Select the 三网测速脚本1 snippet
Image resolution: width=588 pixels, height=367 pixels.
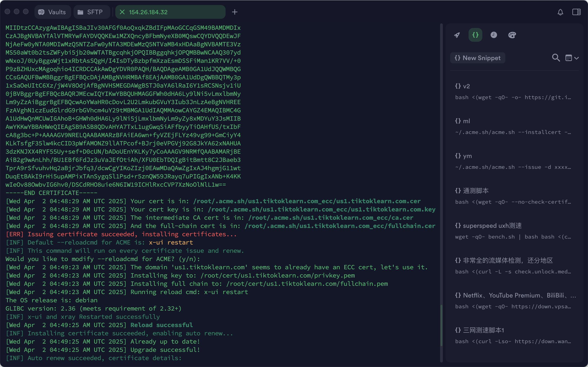513,336
